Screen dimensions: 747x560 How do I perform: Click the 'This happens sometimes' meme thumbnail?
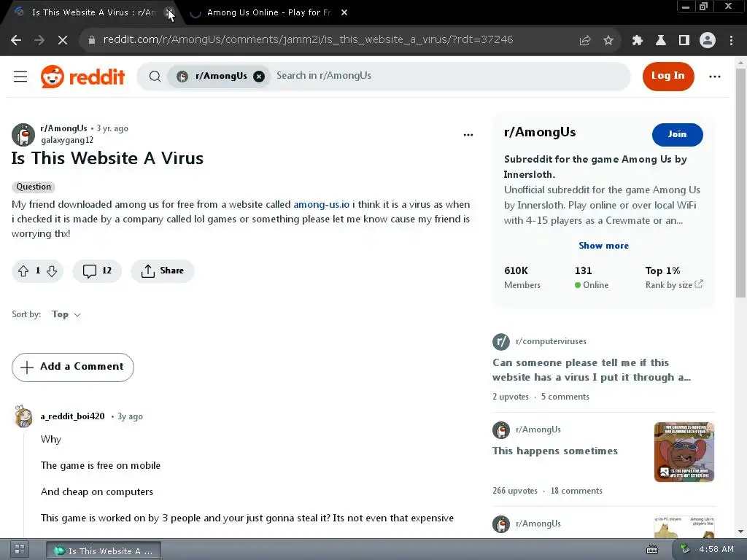684,452
